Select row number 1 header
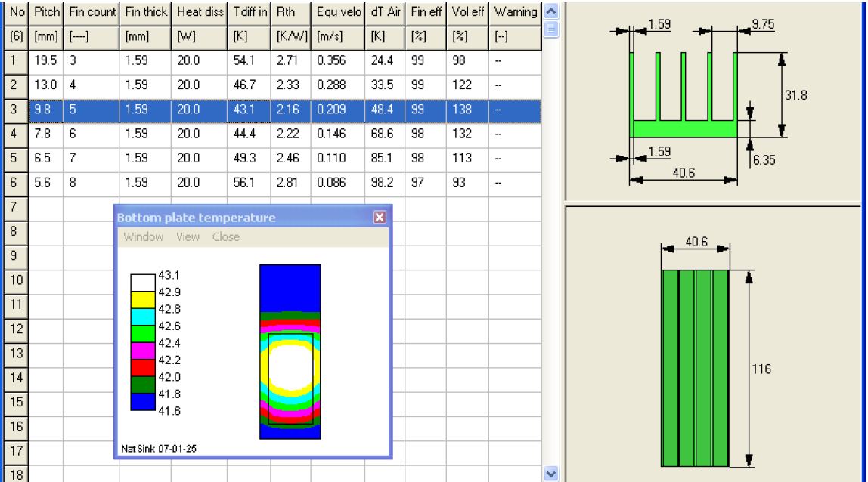 click(16, 61)
